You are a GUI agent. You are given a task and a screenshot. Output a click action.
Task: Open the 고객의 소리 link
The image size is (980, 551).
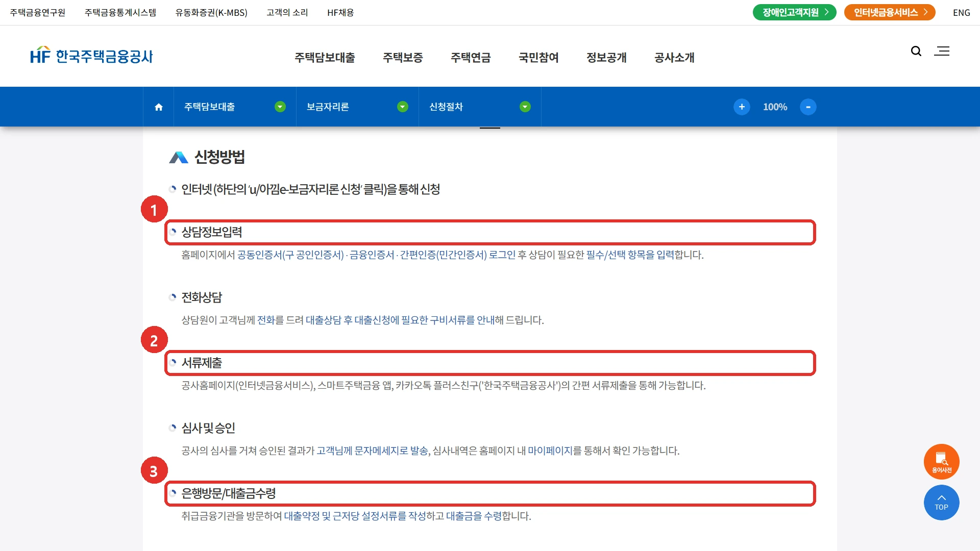click(287, 12)
